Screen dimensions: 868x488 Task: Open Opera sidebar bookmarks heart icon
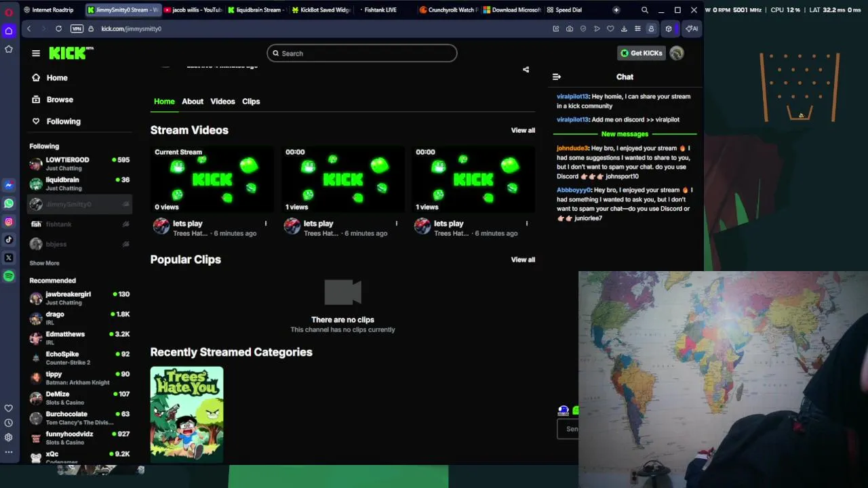click(x=9, y=408)
